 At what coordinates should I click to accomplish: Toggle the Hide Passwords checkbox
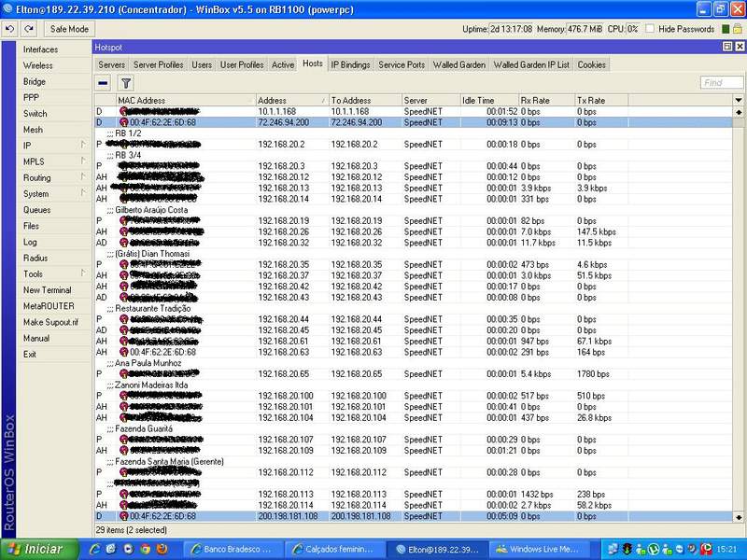650,29
